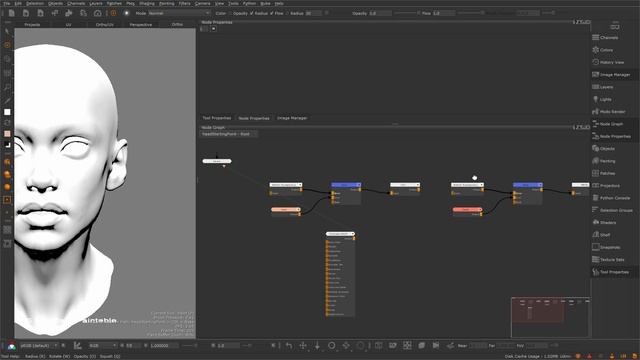Click the four-square grid icon in bottom toolbar

[x=407, y=346]
